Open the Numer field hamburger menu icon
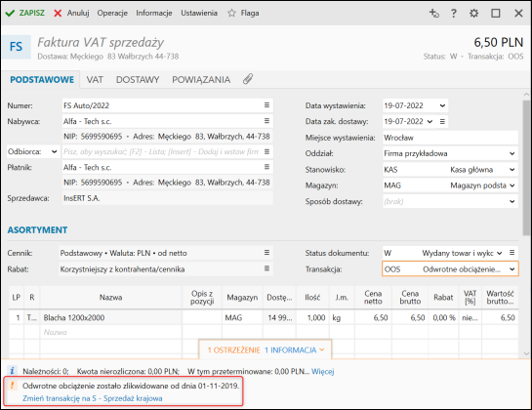The width and height of the screenshot is (532, 410). pyautogui.click(x=267, y=105)
